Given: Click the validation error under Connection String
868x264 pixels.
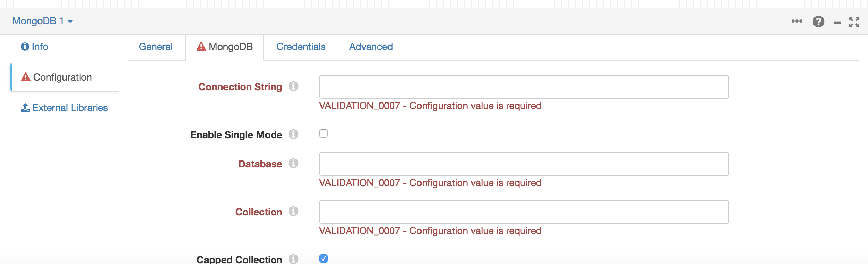Looking at the screenshot, I should tap(430, 106).
